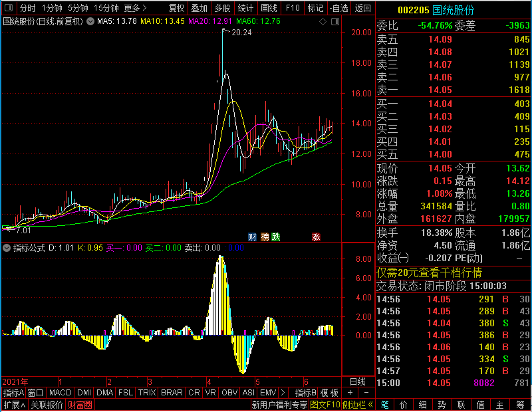532x412 pixels.
Task: Toggle 复权 price adjustment
Action: coord(176,8)
